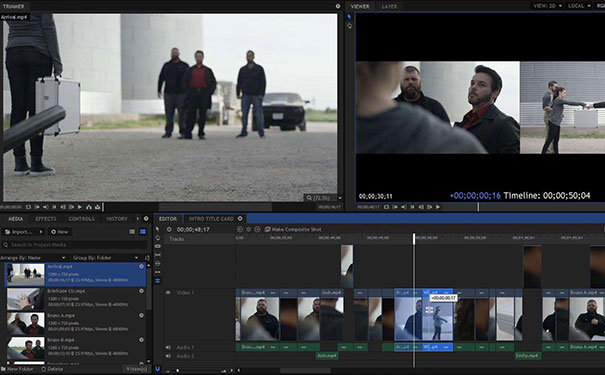Expand the View 2D dropdown
The image size is (605, 375).
tap(547, 6)
